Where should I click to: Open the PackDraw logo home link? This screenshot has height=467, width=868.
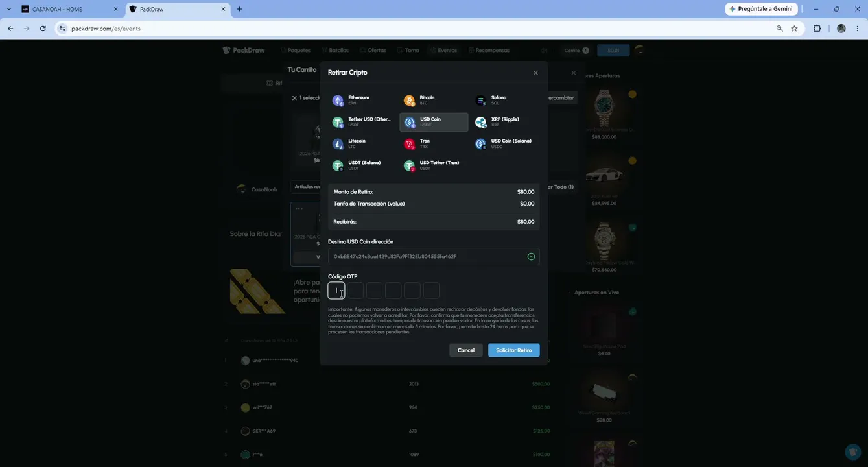[x=244, y=50]
